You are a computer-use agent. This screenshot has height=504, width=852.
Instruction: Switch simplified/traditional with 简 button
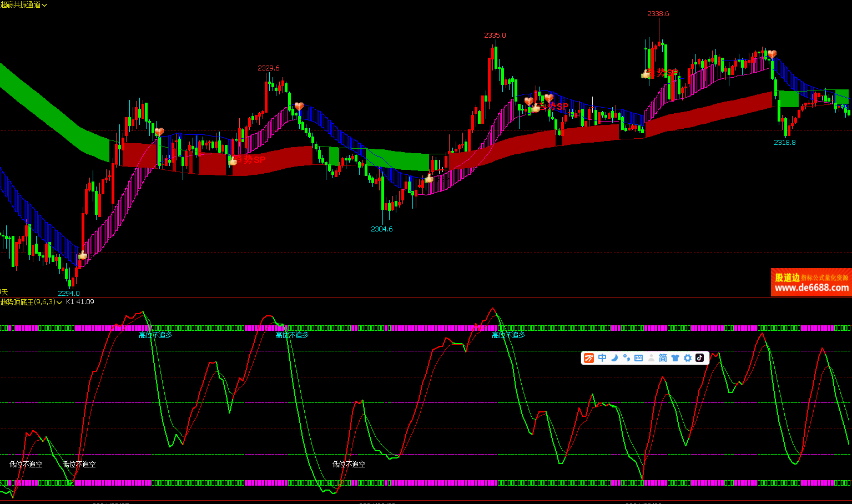[x=663, y=358]
